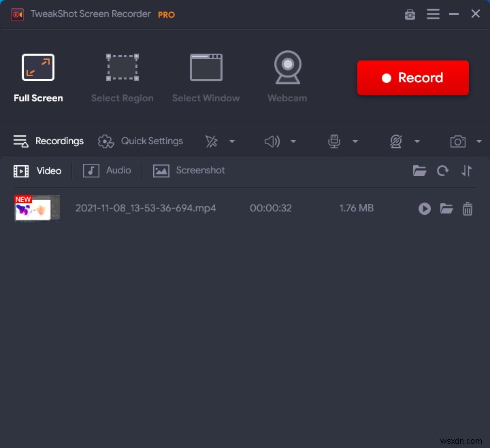
Task: Expand the cursor effects dropdown arrow
Action: tap(232, 141)
